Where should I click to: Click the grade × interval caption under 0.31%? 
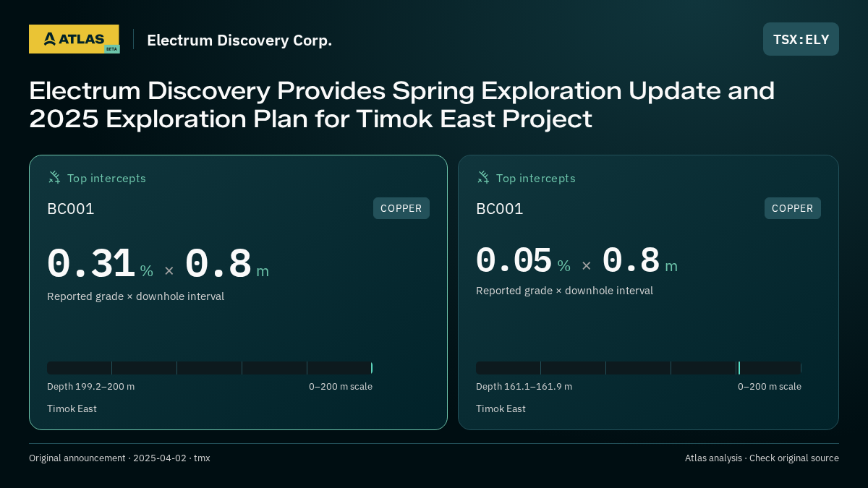tap(135, 296)
